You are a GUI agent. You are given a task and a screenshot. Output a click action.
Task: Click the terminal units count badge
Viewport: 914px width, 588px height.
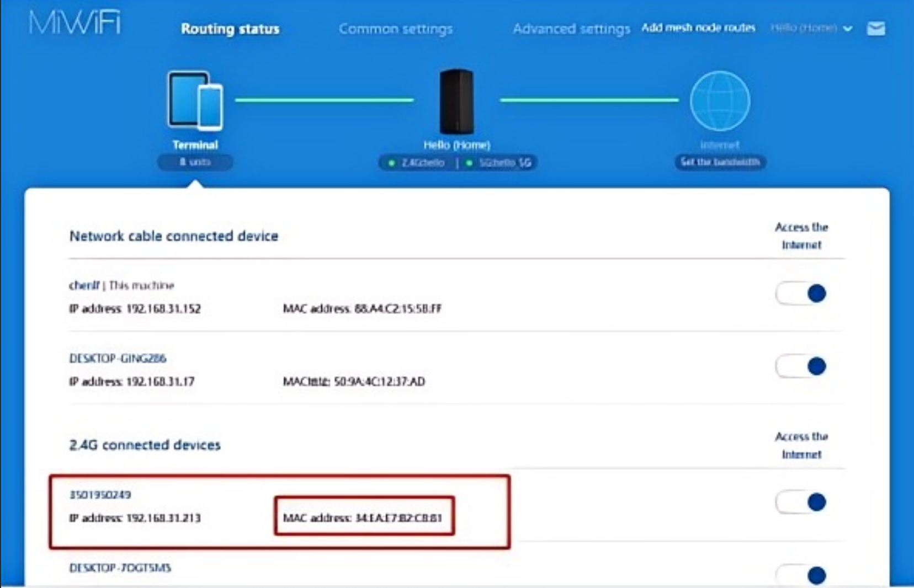(x=195, y=162)
